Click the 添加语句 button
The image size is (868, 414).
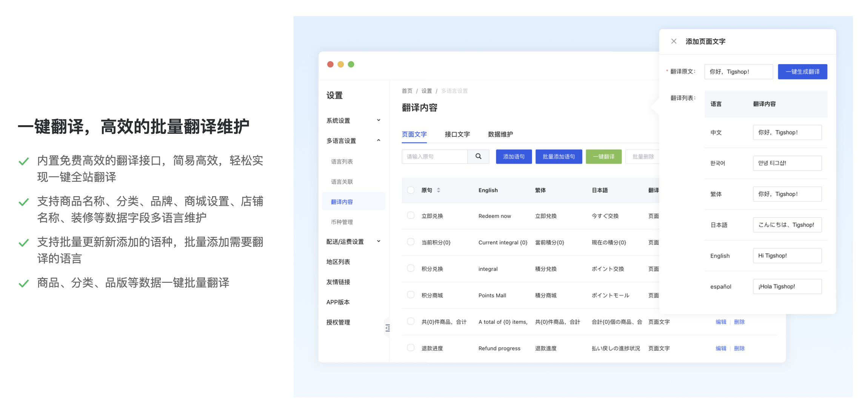(514, 156)
